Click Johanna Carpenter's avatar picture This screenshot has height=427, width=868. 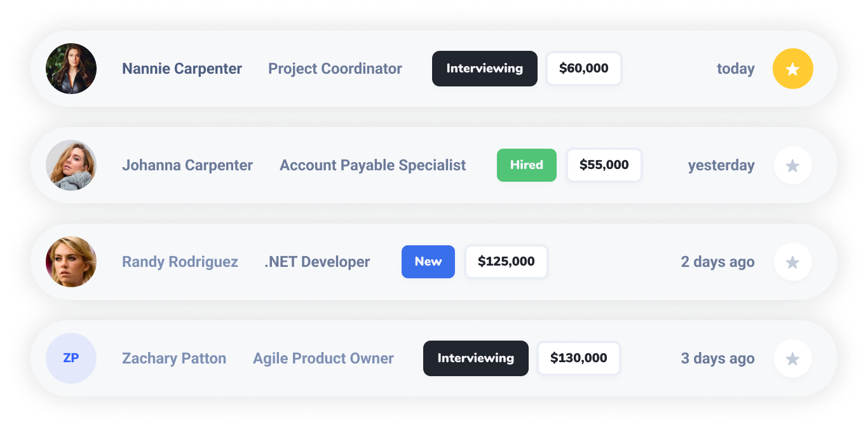[71, 165]
